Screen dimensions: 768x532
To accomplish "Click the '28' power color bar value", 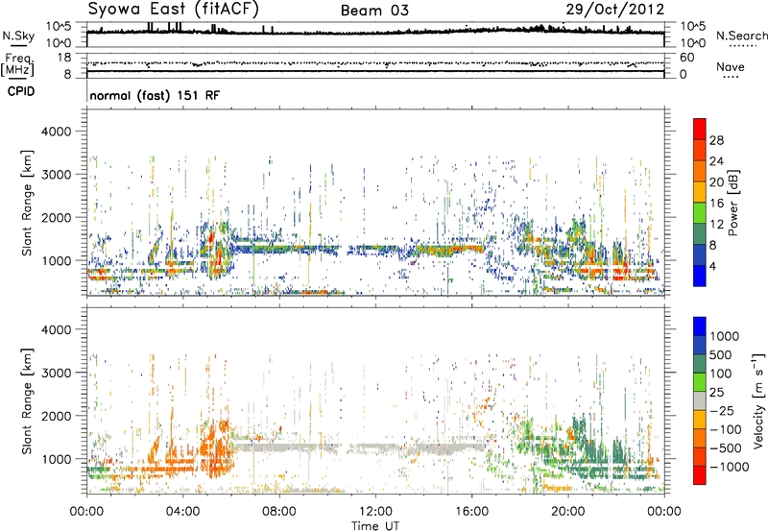I will pos(716,140).
